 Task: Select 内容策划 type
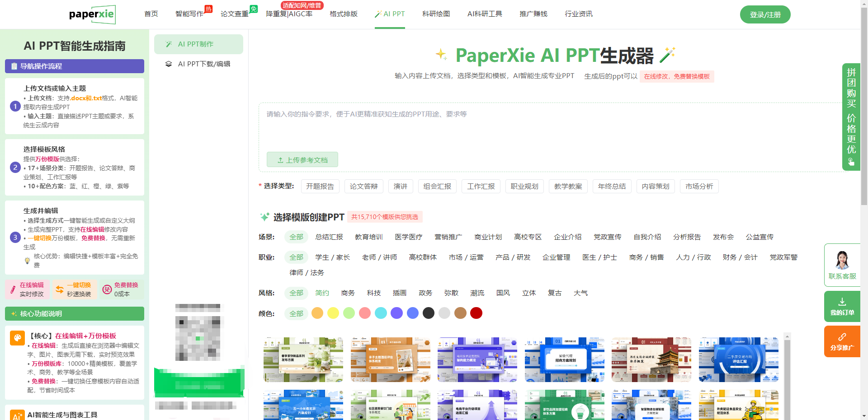656,187
